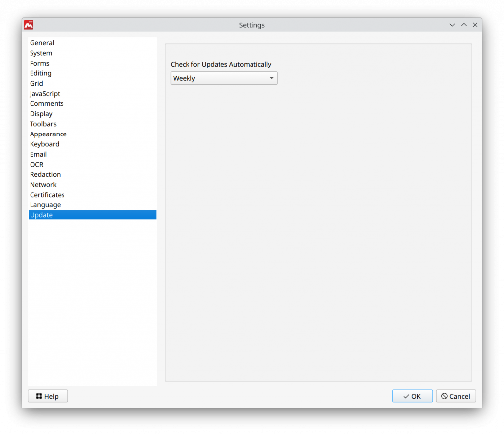504x434 pixels.
Task: Dismiss the dialog with Cancel
Action: [x=456, y=396]
